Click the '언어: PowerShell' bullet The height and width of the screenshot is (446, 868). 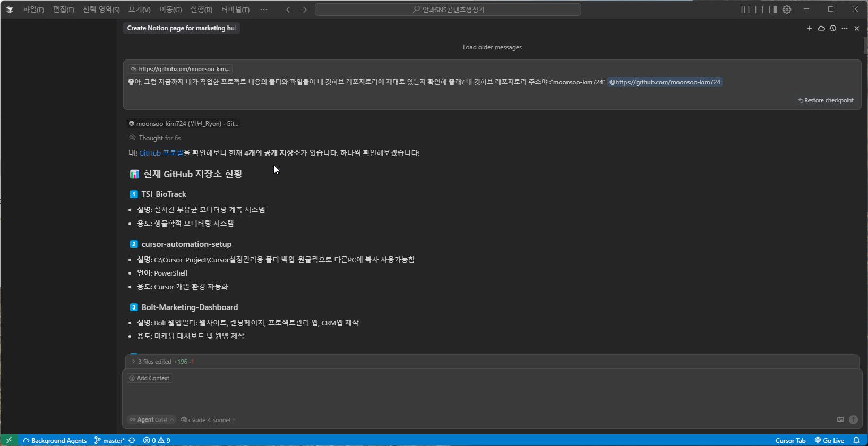click(162, 273)
